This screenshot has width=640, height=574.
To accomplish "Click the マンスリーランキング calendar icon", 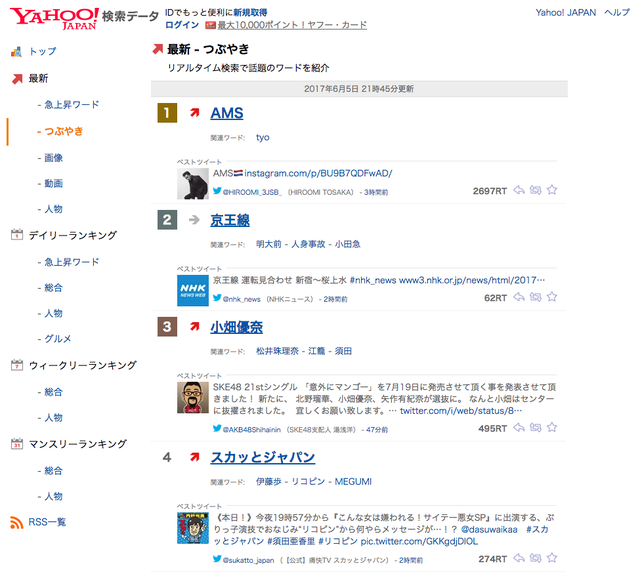I will [x=17, y=443].
